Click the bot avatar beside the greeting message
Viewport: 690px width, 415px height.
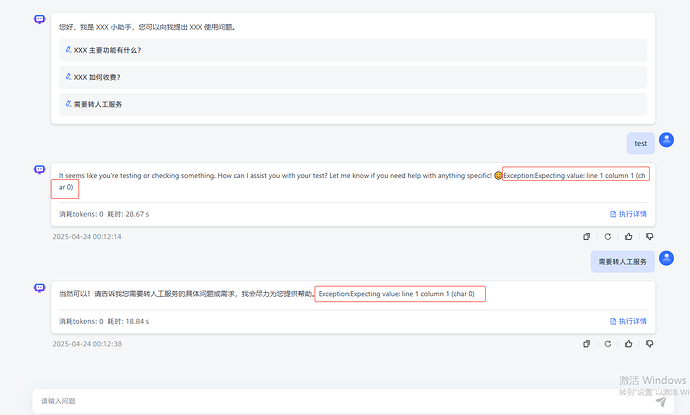pyautogui.click(x=40, y=19)
